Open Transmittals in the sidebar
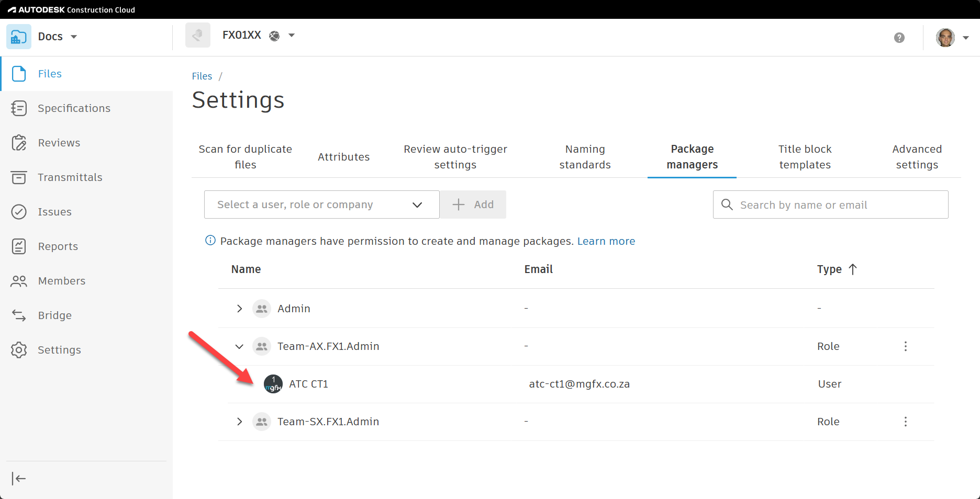The height and width of the screenshot is (499, 980). pos(86,177)
